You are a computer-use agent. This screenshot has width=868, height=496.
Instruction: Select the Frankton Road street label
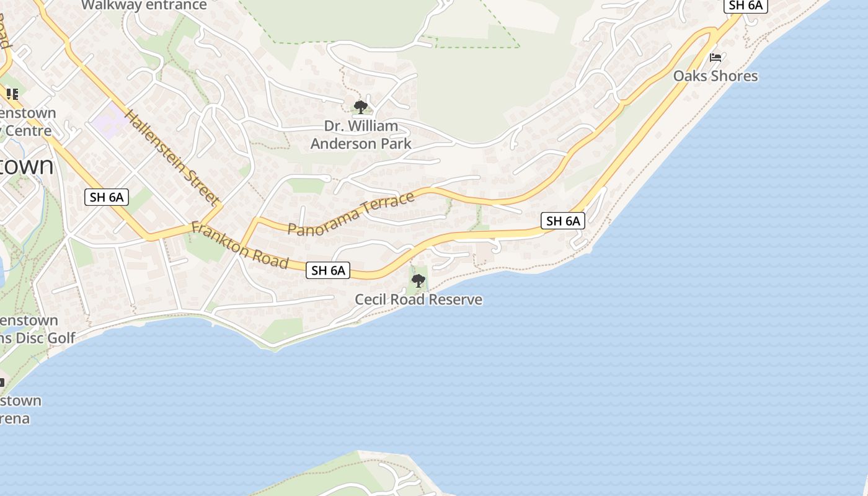click(240, 246)
